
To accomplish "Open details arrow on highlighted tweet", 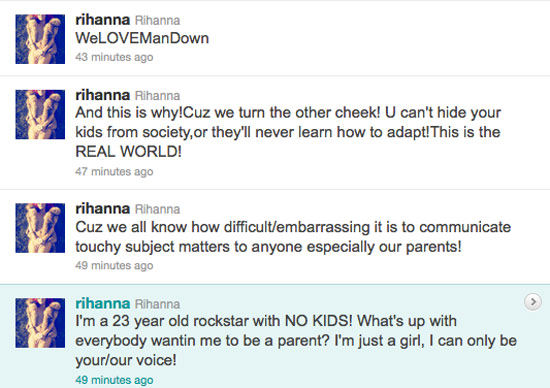I will pos(532,302).
